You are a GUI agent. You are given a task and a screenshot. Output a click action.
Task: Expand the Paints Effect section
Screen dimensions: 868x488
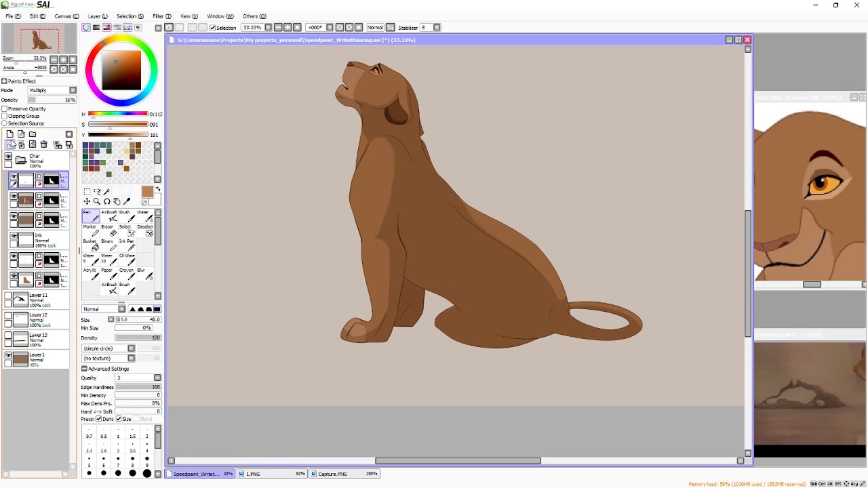4,81
